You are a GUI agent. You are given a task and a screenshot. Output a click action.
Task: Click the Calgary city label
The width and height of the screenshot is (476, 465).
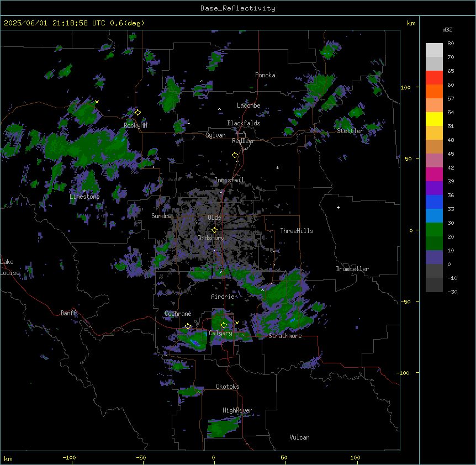click(x=220, y=333)
